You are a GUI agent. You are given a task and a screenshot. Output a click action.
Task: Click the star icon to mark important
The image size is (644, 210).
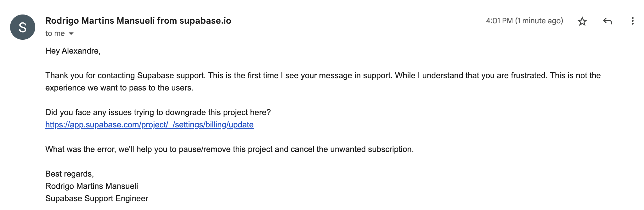click(x=582, y=21)
